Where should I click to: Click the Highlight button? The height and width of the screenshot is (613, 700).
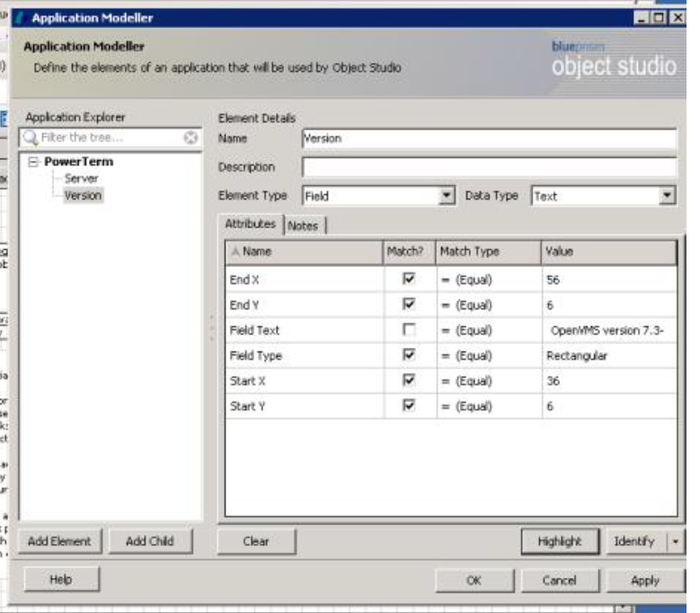click(x=560, y=542)
